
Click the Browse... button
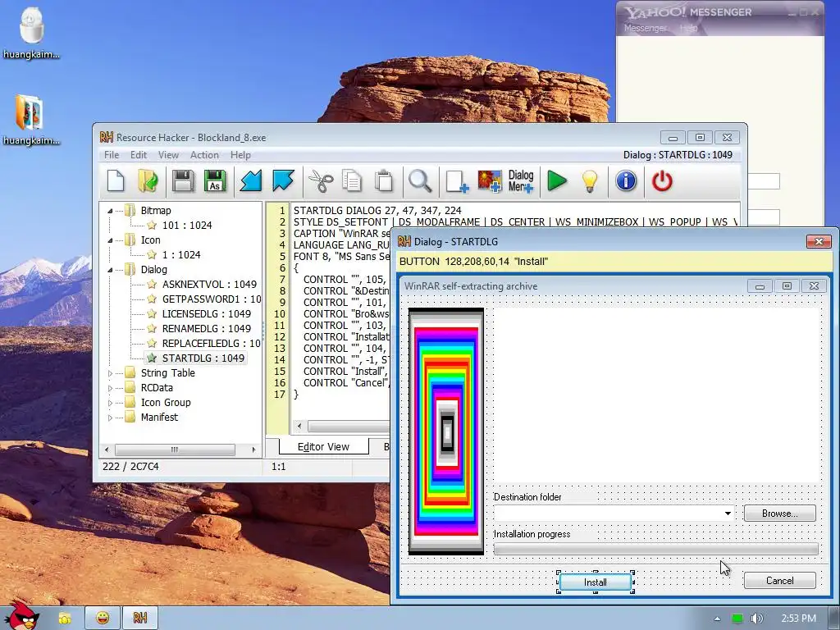point(779,514)
